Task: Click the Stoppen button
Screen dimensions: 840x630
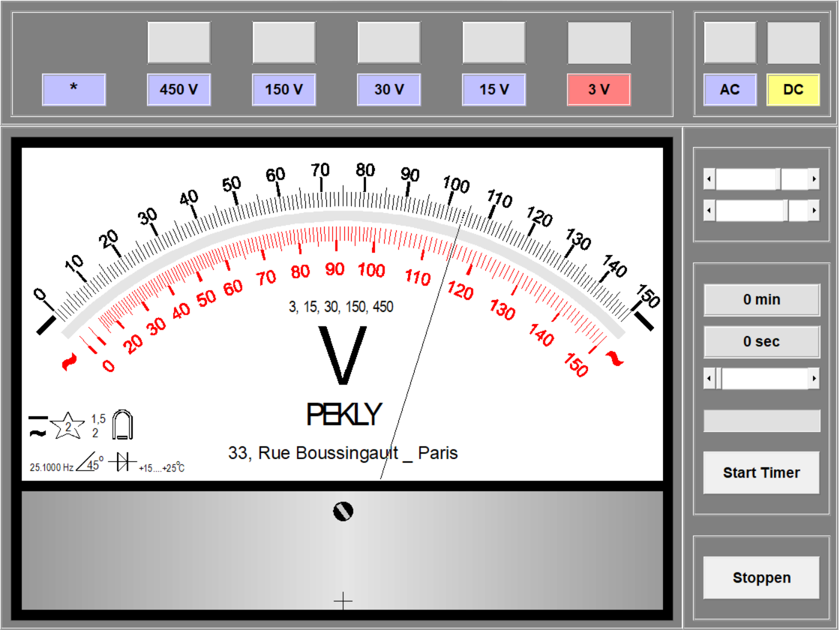Action: [x=761, y=578]
